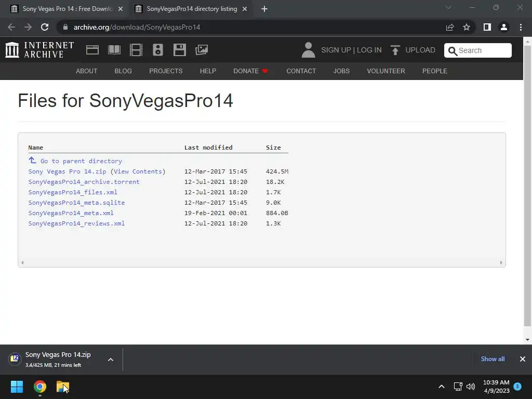Go forward in browser history
The width and height of the screenshot is (532, 399).
(x=28, y=27)
